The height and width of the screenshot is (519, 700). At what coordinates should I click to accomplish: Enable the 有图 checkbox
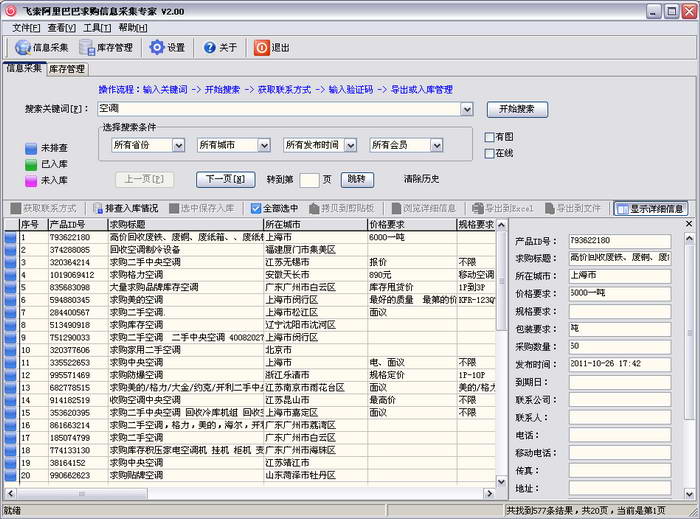pyautogui.click(x=489, y=137)
